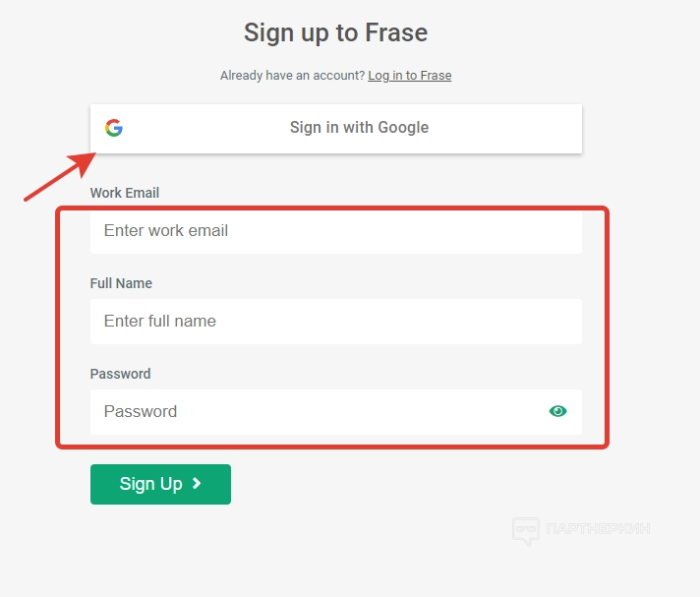This screenshot has width=700, height=597.
Task: Focus the "Enter work email" field
Action: (x=335, y=231)
